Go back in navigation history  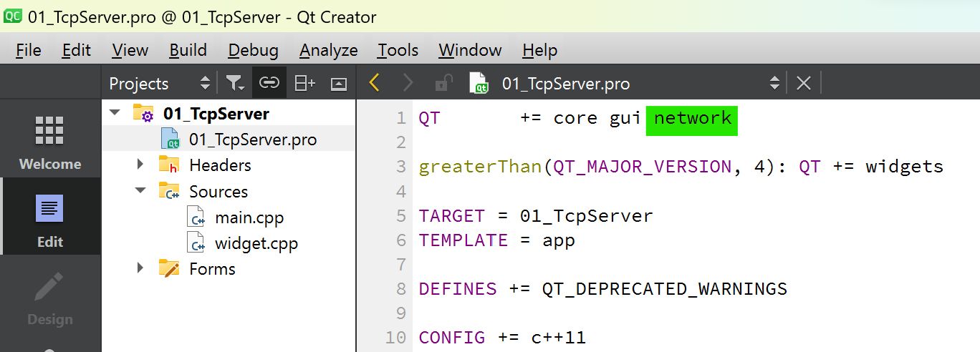pyautogui.click(x=374, y=83)
